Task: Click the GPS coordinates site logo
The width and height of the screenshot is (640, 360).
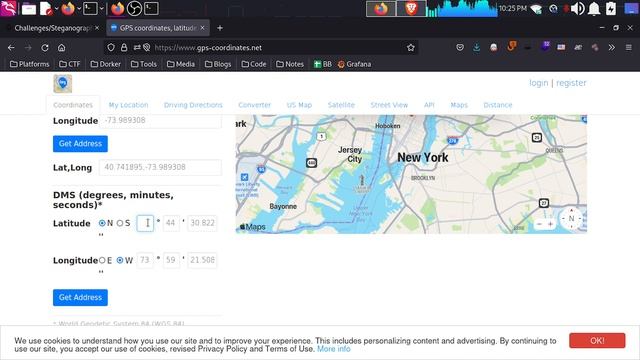Action: point(62,84)
